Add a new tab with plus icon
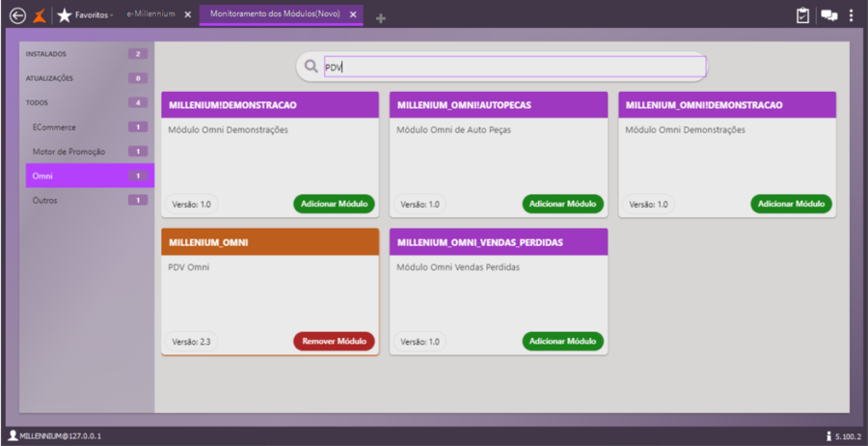 (380, 19)
